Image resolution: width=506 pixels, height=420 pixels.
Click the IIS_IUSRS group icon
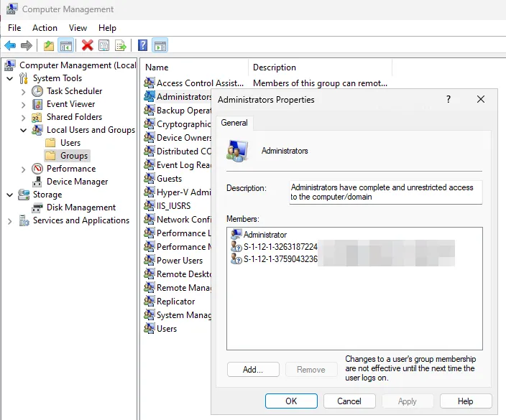tap(149, 205)
